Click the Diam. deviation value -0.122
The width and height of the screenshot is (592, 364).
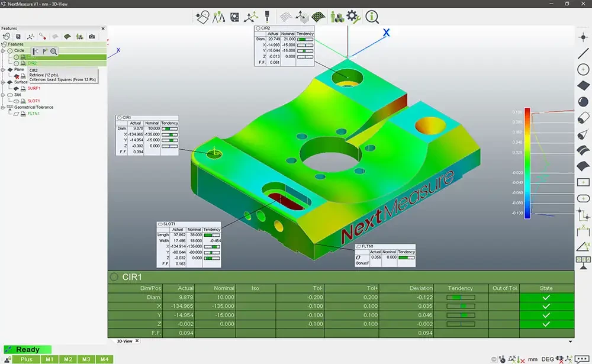[425, 297]
